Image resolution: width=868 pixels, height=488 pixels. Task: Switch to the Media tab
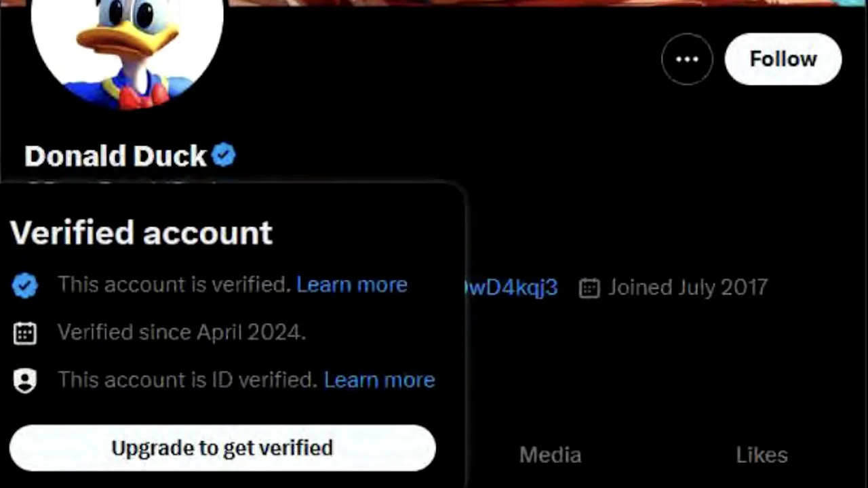point(550,455)
